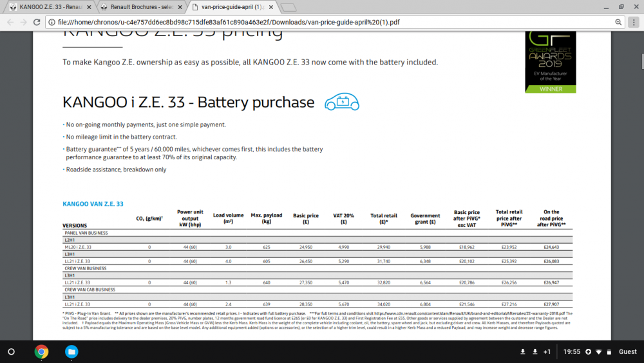
Task: Close the van-price-guide-april tab
Action: (271, 7)
